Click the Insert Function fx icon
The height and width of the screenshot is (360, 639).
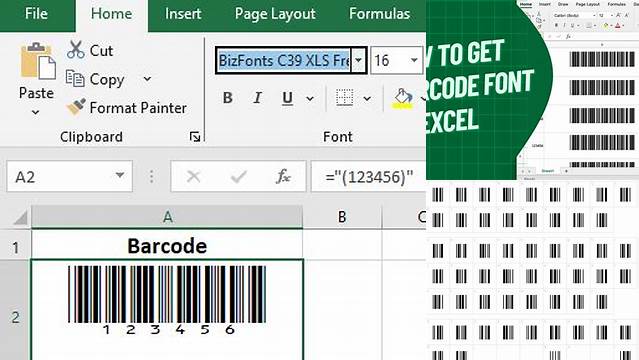click(x=283, y=177)
